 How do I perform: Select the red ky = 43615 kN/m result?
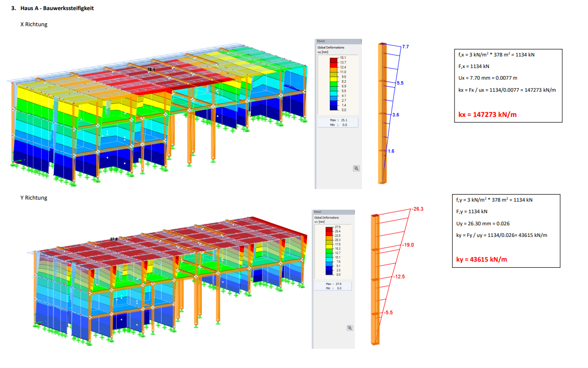click(x=481, y=260)
